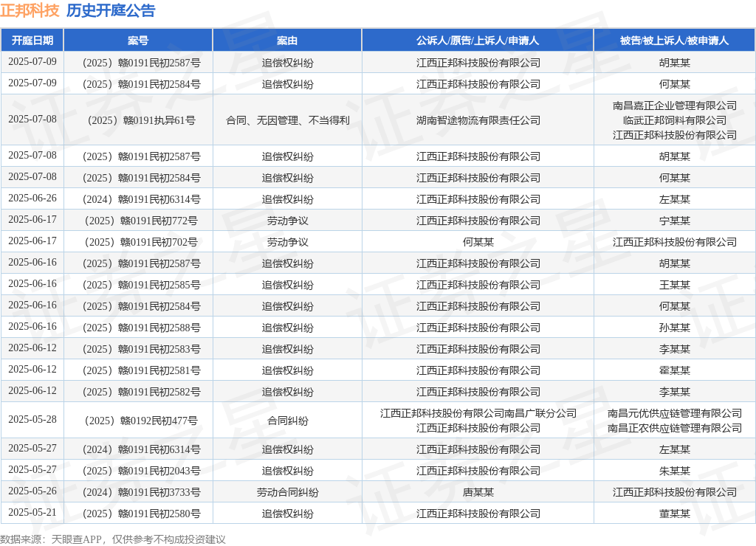756x546 pixels.
Task: Click 民初6314号 in the 2025-05-27 row
Action: tap(141, 449)
